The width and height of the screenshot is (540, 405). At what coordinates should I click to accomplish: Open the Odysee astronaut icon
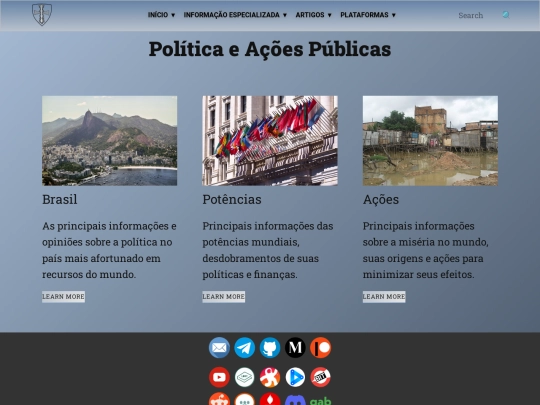point(270,377)
